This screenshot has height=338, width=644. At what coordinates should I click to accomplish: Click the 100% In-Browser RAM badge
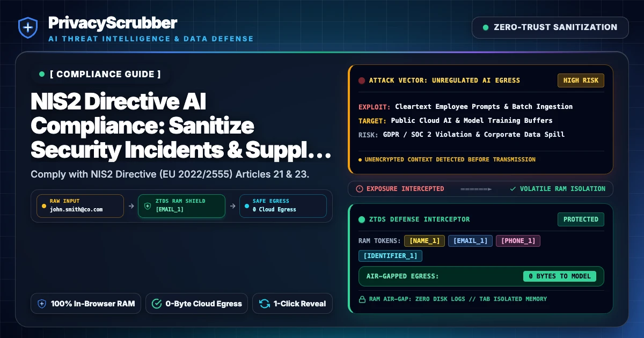pos(86,304)
